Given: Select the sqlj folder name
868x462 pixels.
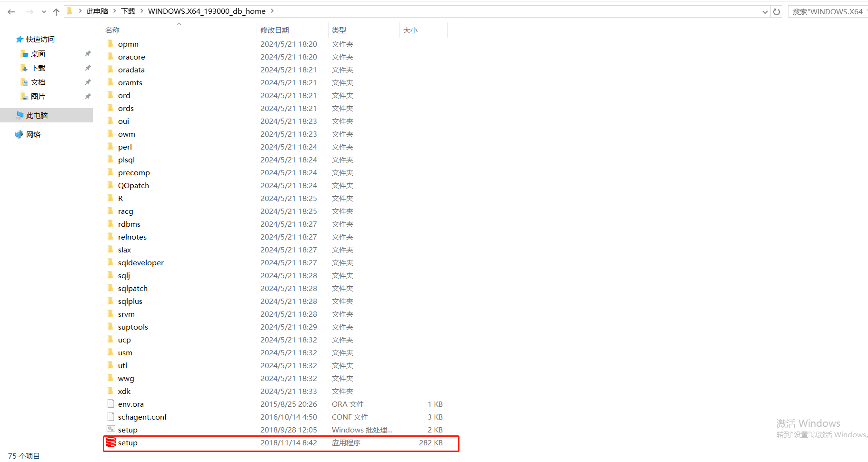Looking at the screenshot, I should coord(124,275).
